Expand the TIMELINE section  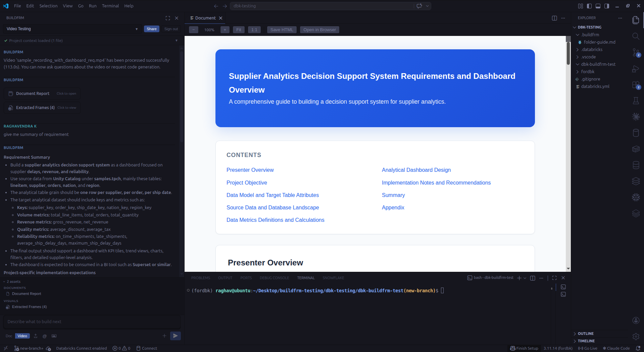click(x=586, y=341)
